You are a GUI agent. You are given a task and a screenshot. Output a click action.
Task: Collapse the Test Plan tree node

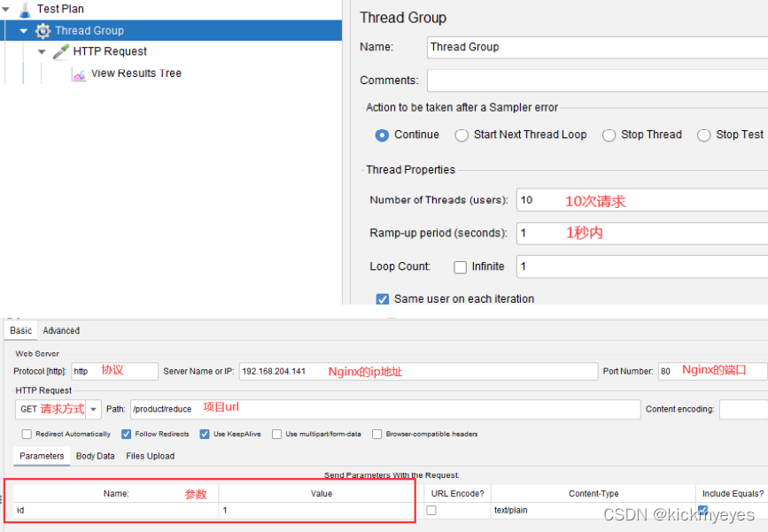pyautogui.click(x=6, y=10)
